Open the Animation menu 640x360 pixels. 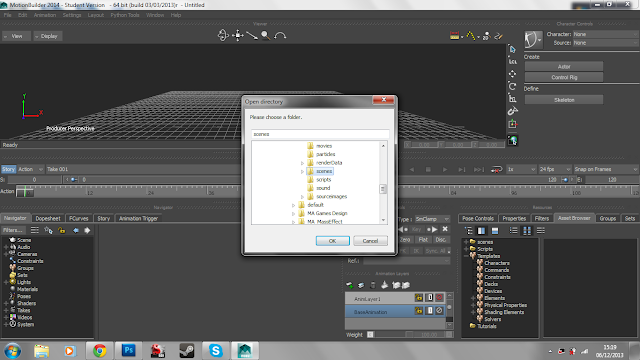[45, 15]
